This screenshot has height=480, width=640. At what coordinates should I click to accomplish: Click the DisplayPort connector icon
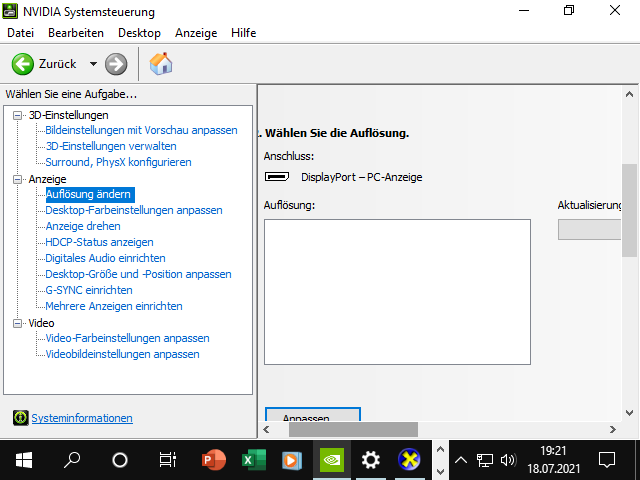pos(277,177)
